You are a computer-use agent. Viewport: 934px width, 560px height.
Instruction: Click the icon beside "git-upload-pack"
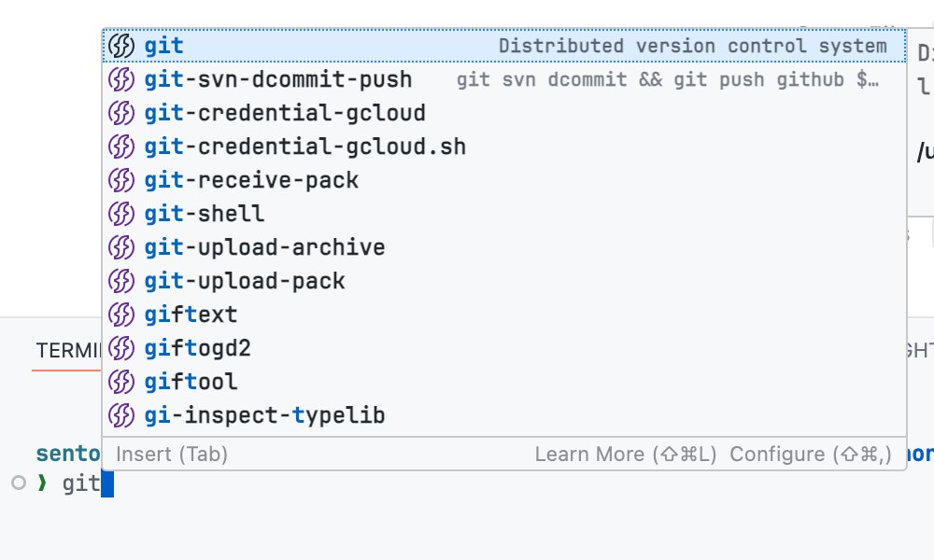[x=121, y=281]
